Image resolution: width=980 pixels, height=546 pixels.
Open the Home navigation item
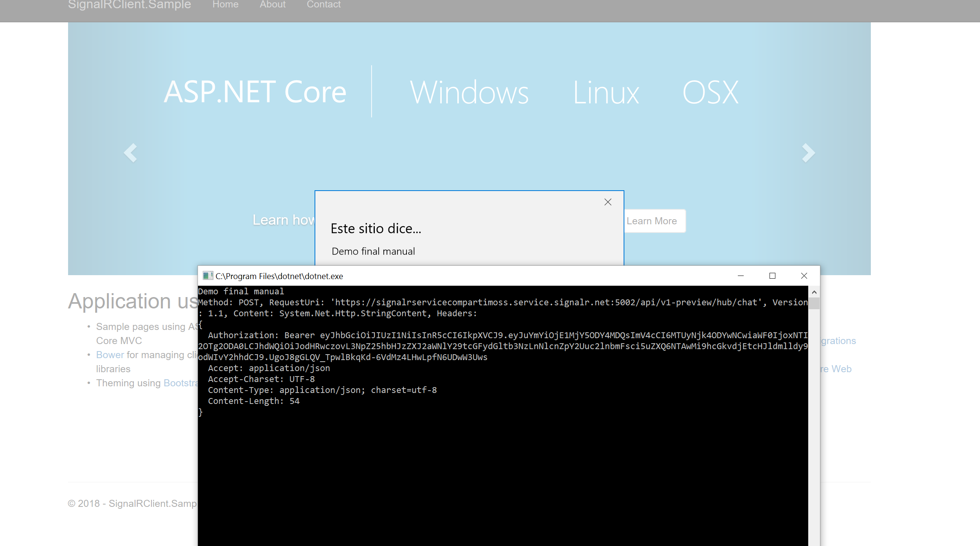point(225,5)
